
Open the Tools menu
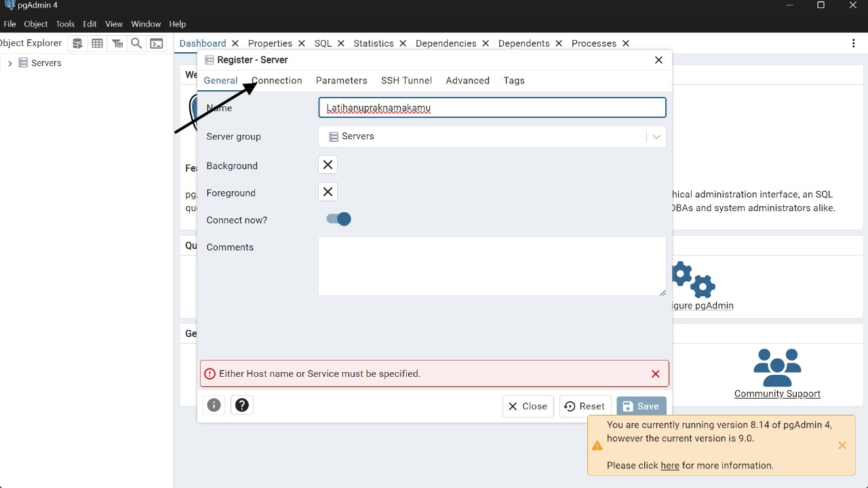pyautogui.click(x=65, y=24)
